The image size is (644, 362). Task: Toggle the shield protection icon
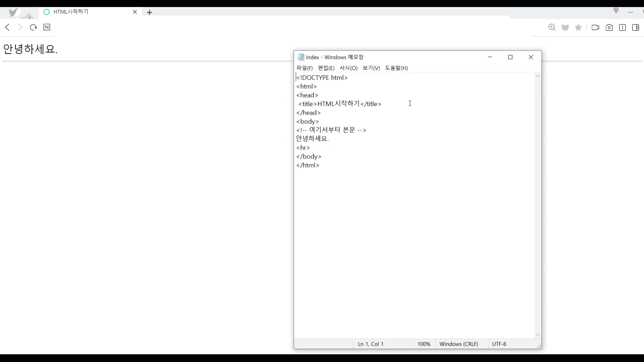click(x=565, y=27)
